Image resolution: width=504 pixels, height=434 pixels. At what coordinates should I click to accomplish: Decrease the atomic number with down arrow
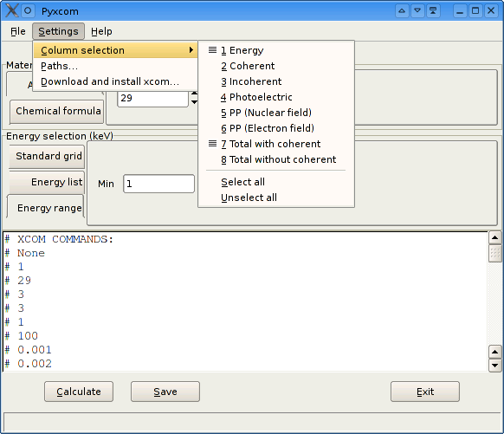194,102
